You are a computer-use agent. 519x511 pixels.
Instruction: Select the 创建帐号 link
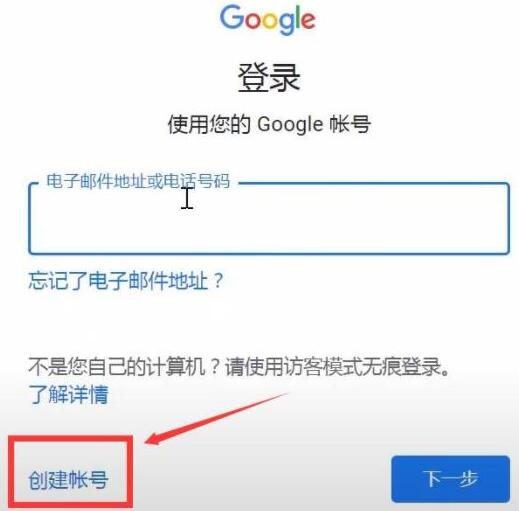click(68, 480)
